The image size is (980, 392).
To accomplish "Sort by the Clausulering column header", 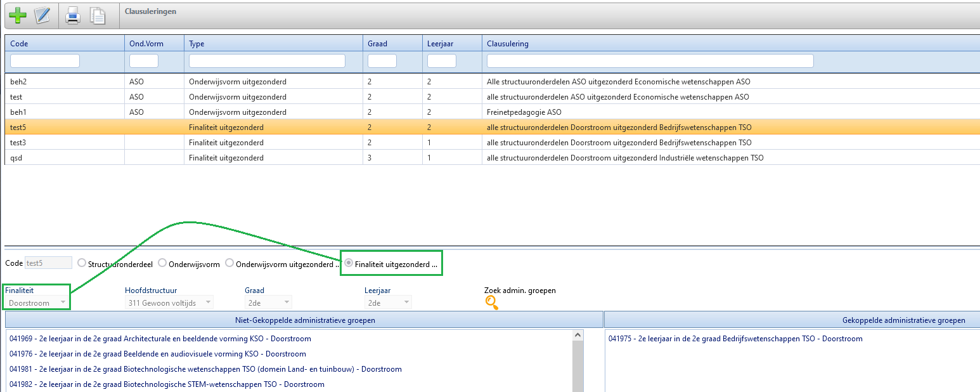I will click(731, 44).
